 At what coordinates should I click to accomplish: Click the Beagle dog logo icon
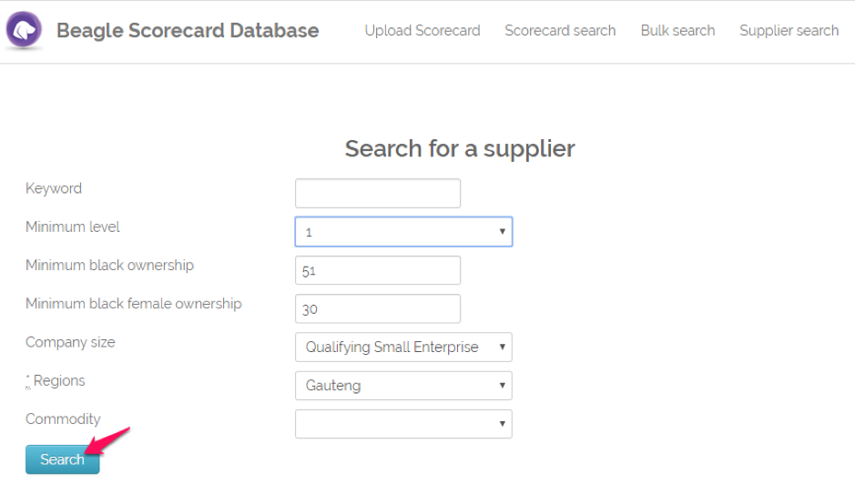click(24, 30)
